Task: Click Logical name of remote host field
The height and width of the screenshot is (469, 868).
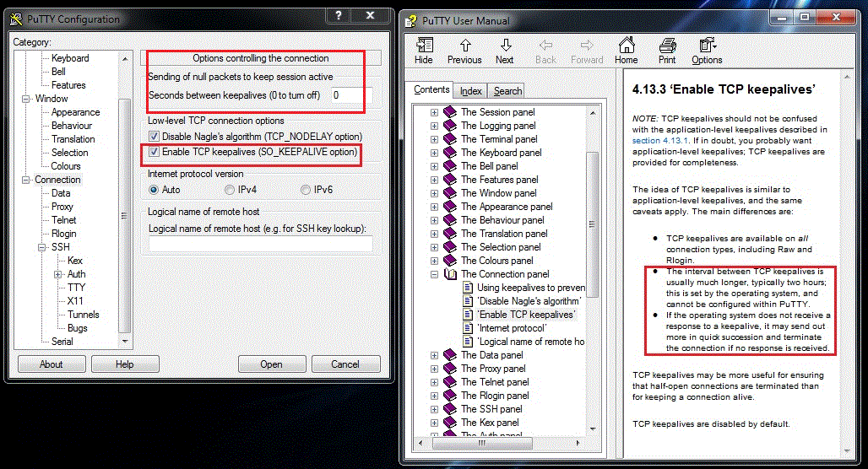Action: point(261,244)
